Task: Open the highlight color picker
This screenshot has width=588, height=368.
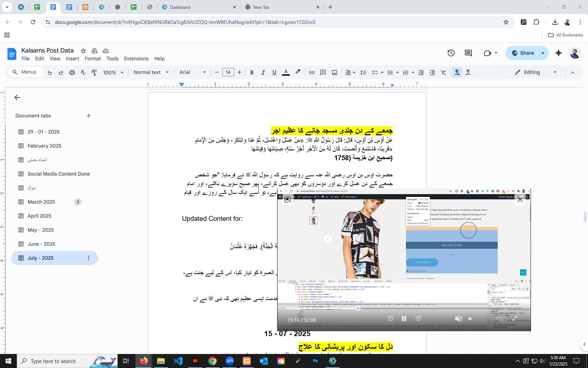Action: (x=298, y=72)
